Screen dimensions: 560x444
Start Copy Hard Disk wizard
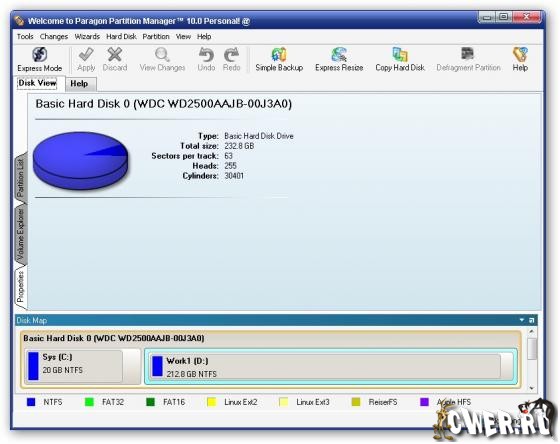pyautogui.click(x=400, y=59)
